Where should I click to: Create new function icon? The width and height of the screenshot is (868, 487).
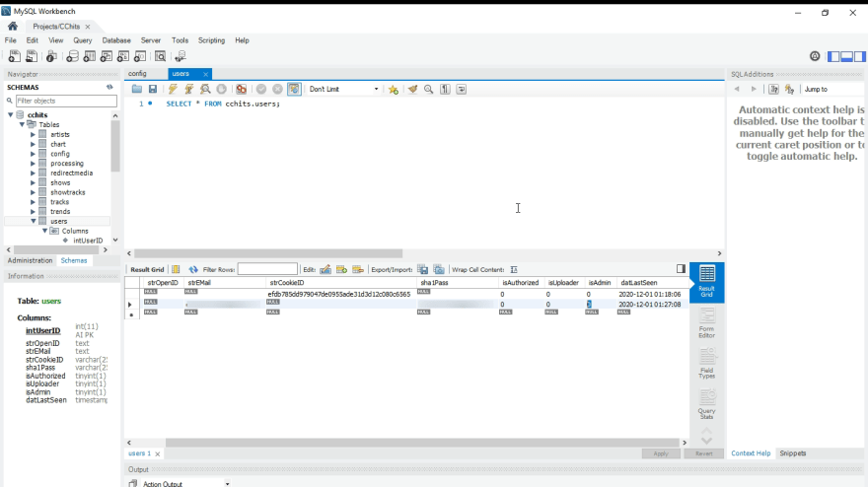point(140,56)
